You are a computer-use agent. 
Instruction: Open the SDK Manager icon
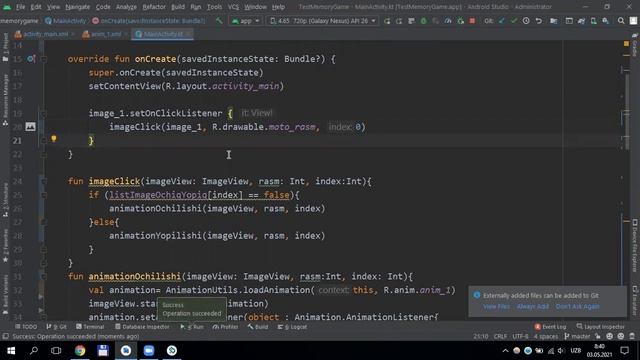(606, 21)
